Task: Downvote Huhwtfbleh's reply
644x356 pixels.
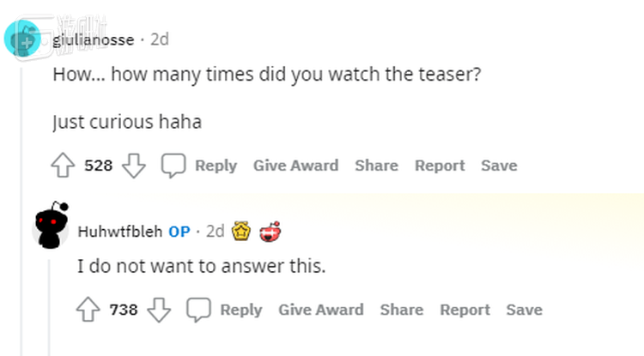Action: tap(158, 310)
